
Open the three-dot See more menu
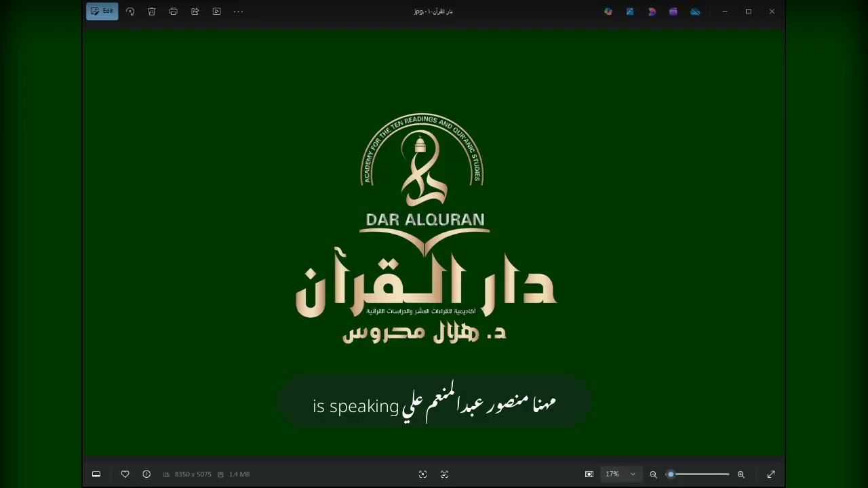coord(239,12)
